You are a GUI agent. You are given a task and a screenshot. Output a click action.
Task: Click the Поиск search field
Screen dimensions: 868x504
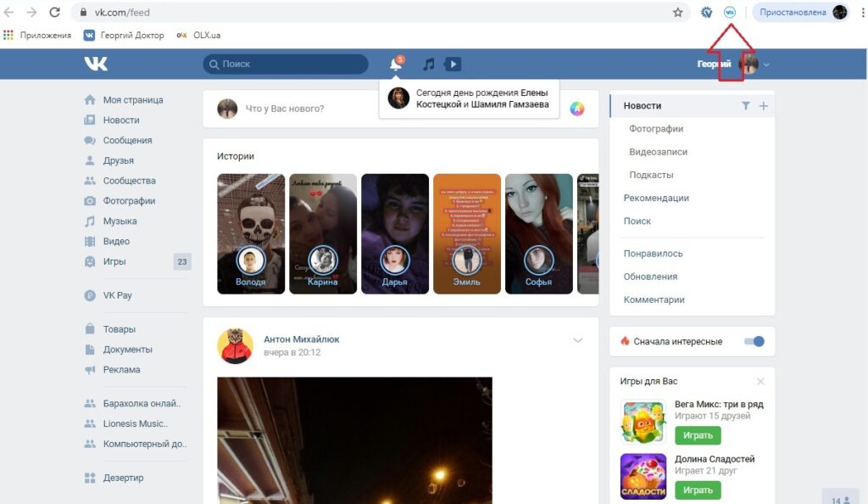[285, 64]
